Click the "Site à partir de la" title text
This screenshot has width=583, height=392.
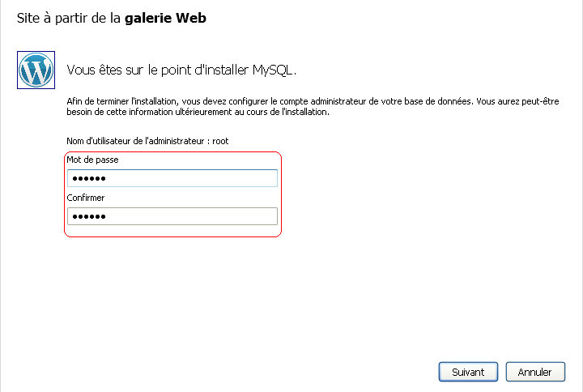point(69,17)
